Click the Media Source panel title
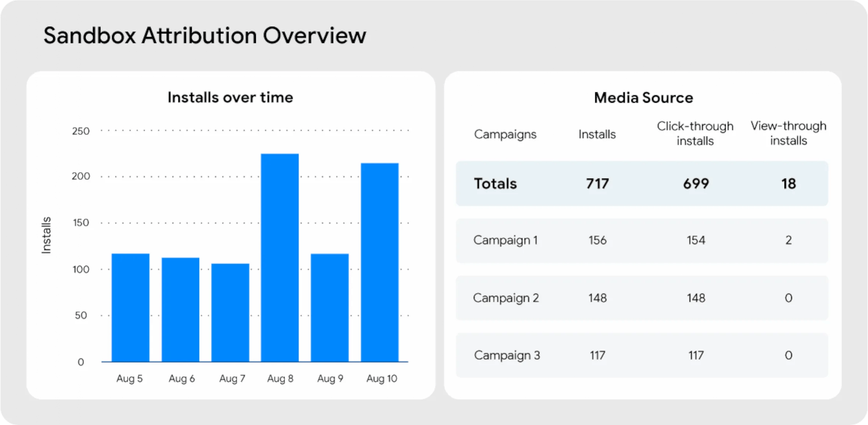 coord(643,98)
